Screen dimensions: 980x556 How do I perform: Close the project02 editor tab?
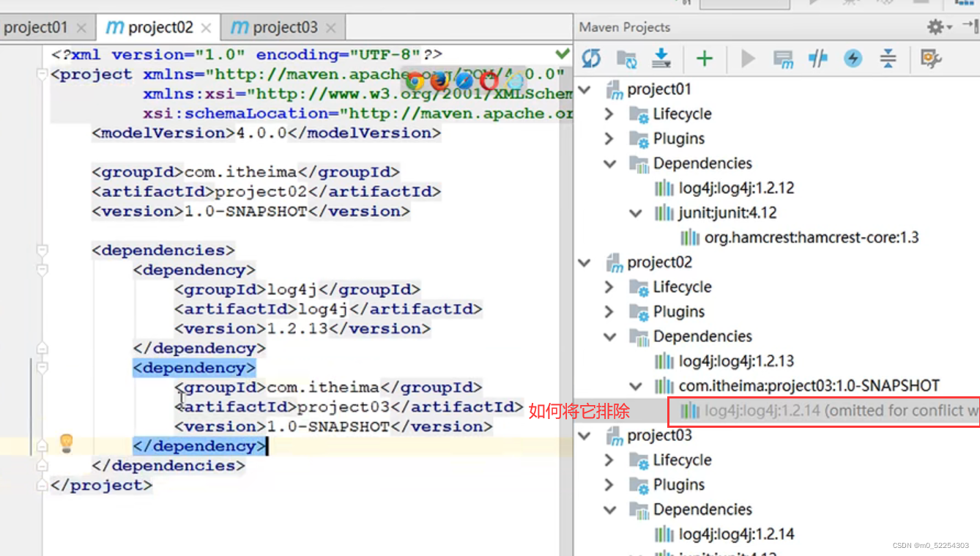[207, 29]
